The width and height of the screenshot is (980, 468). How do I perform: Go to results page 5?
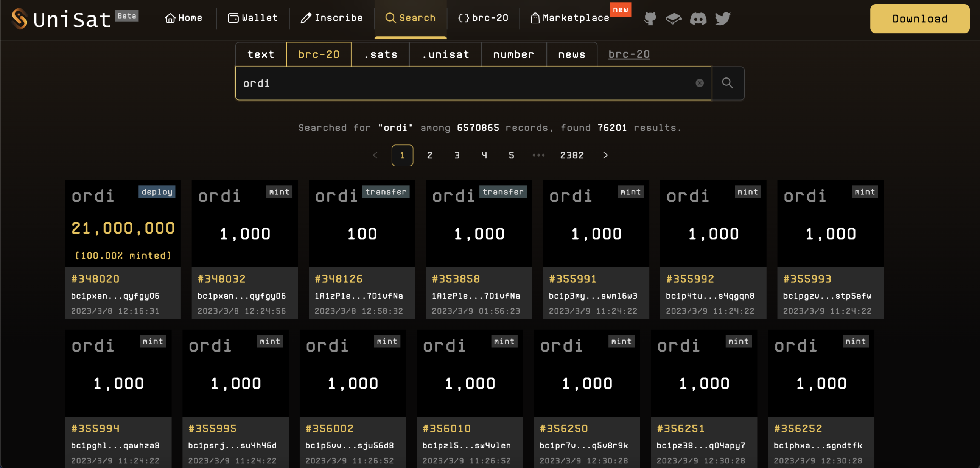(x=511, y=155)
